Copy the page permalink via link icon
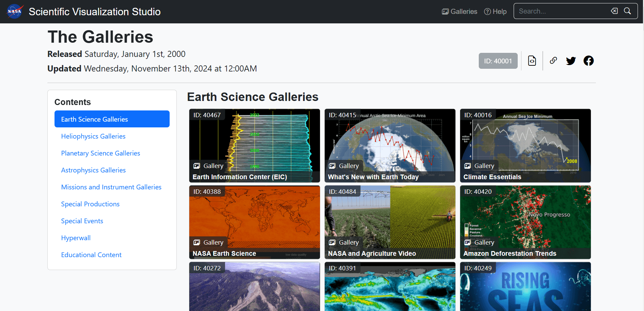 (553, 61)
